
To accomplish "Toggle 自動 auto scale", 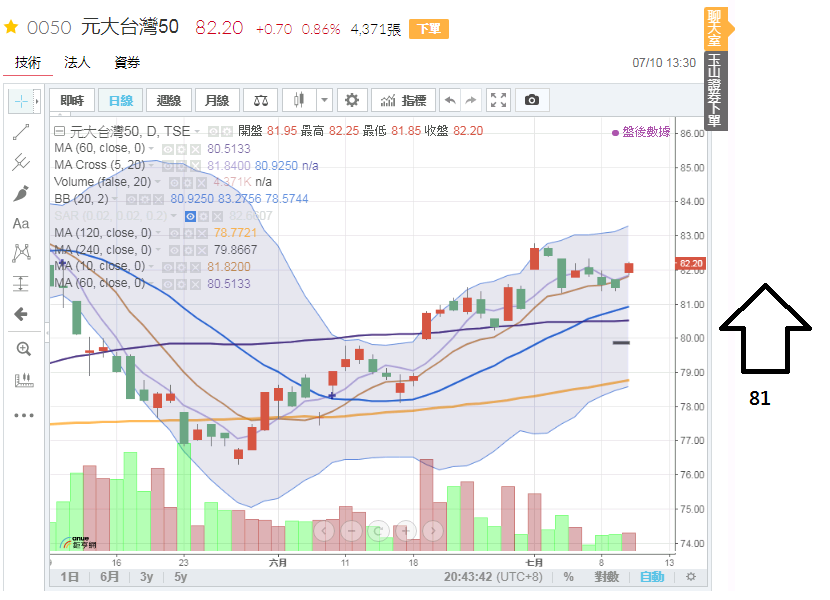I will (x=652, y=577).
